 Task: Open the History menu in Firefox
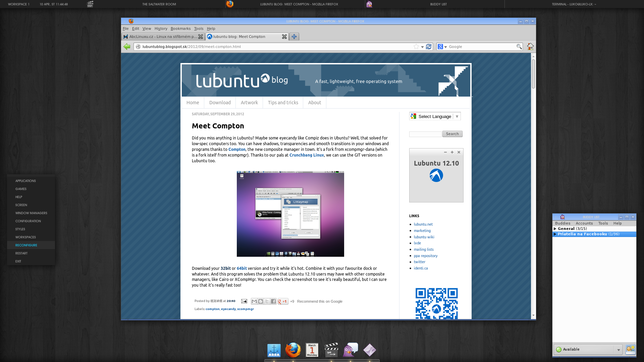click(161, 28)
